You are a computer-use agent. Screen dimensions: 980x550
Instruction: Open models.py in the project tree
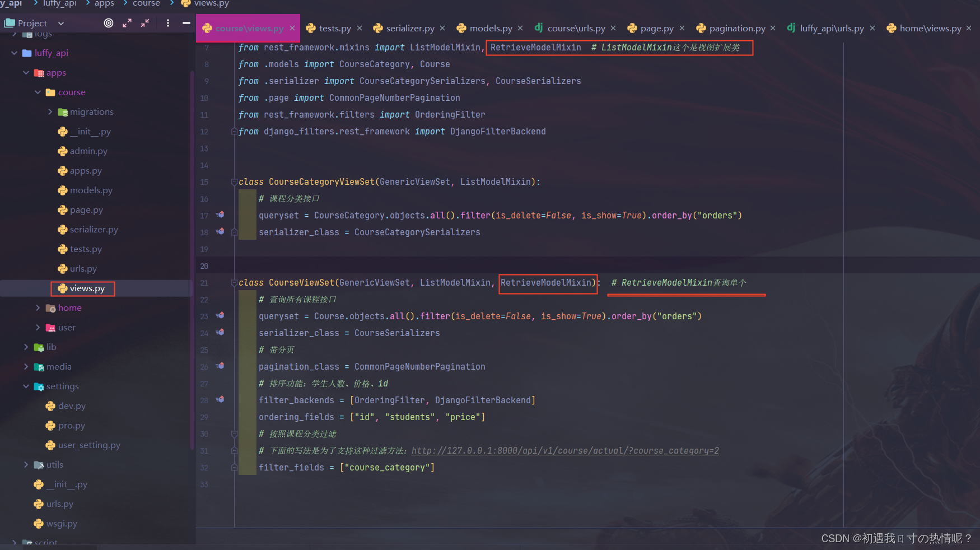tap(85, 190)
